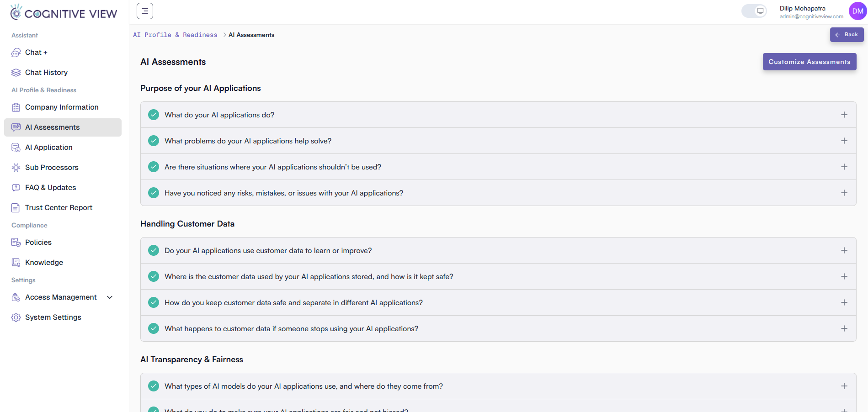Click the AI Application database icon
Viewport: 868px width, 412px height.
coord(16,148)
